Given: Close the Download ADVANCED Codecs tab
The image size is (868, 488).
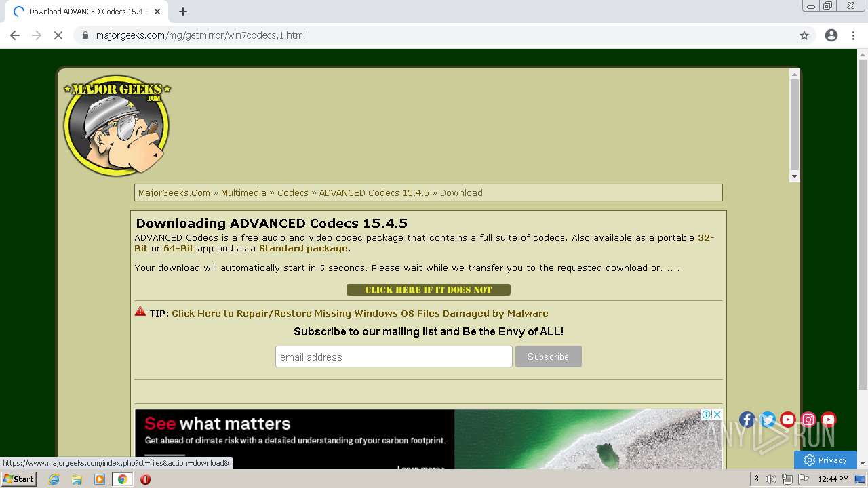Looking at the screenshot, I should (x=157, y=12).
